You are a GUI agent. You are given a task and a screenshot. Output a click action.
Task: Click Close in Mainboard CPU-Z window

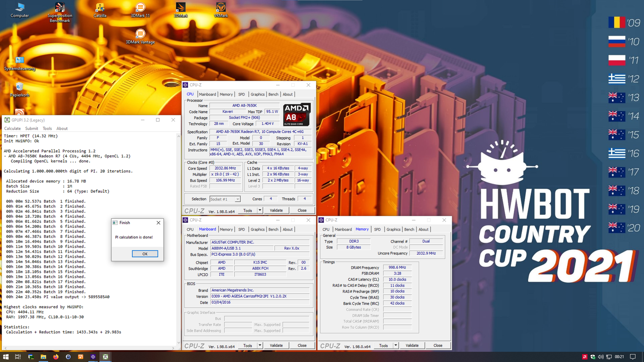click(302, 345)
